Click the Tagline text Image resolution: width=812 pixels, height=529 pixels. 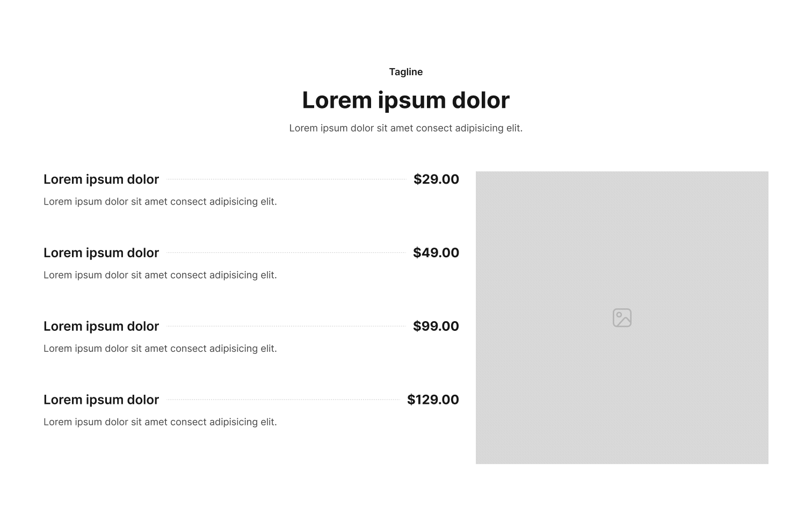click(x=406, y=72)
